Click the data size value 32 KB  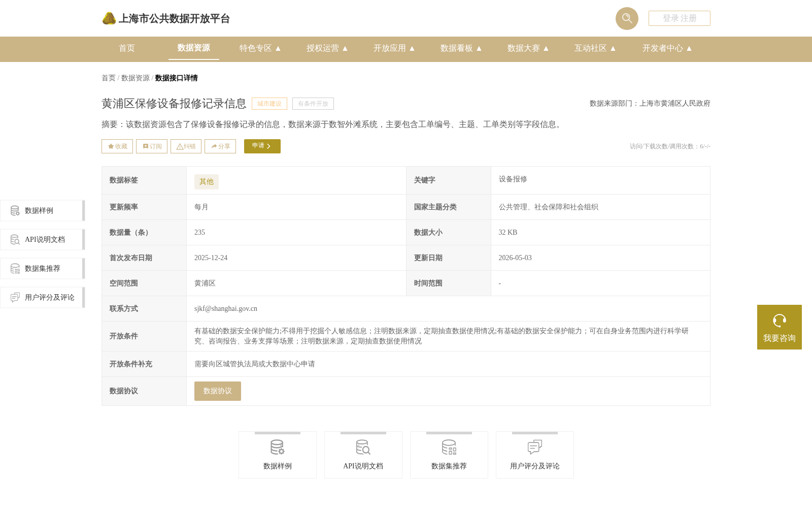pos(508,233)
